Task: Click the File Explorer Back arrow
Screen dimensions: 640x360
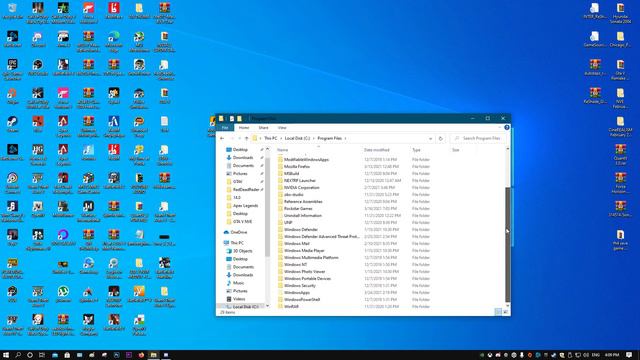Action: point(222,139)
